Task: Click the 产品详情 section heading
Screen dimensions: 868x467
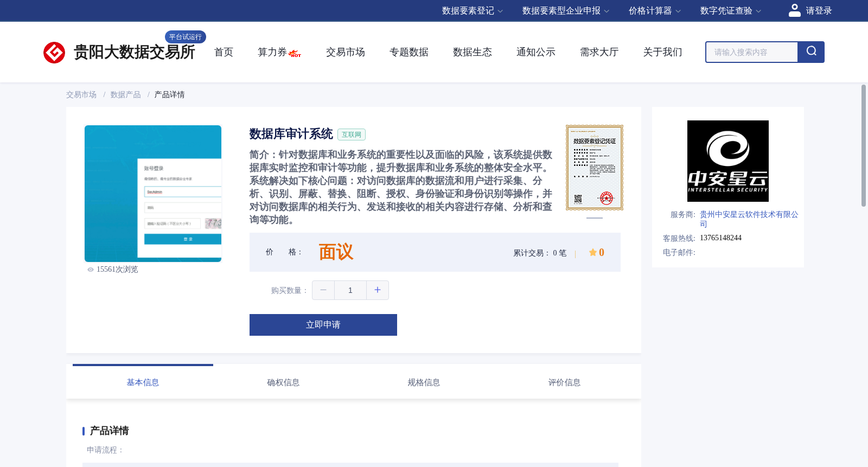Action: [x=109, y=431]
